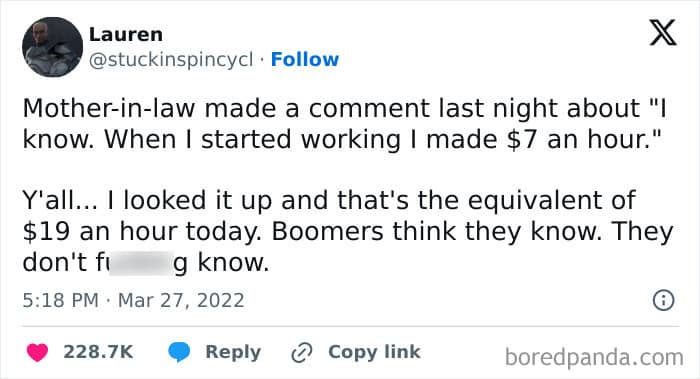Click the Reply text label
700x379 pixels.
click(x=233, y=352)
